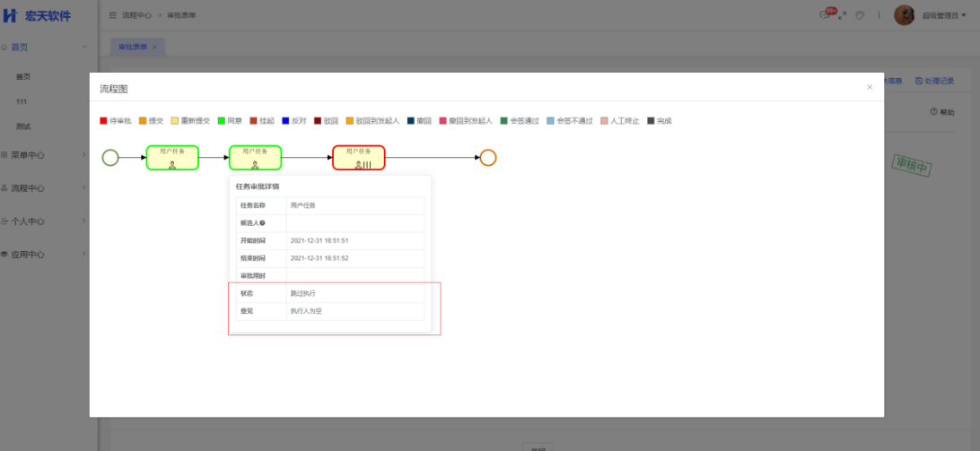The width and height of the screenshot is (980, 451).
Task: Click the 会签通过 legend swatch
Action: click(503, 120)
